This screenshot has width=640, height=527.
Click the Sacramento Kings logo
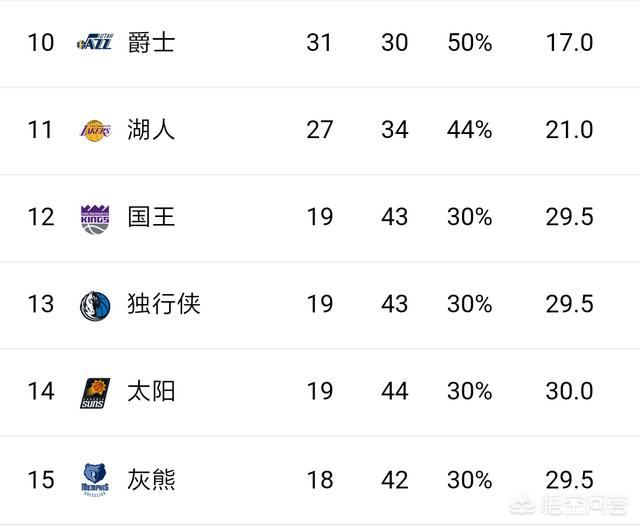[96, 218]
